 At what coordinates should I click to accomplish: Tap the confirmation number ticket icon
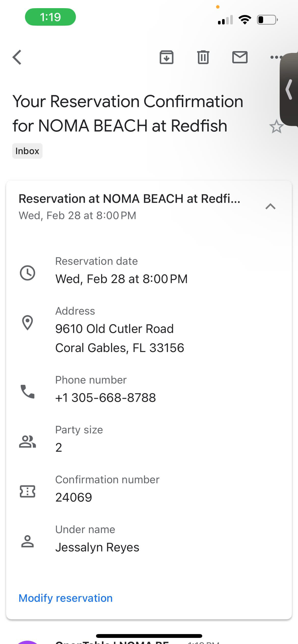click(28, 491)
